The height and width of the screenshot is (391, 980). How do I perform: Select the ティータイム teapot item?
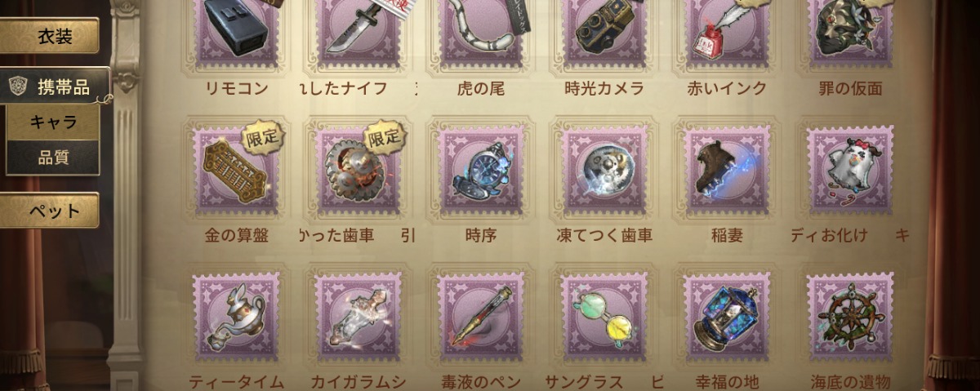(235, 317)
